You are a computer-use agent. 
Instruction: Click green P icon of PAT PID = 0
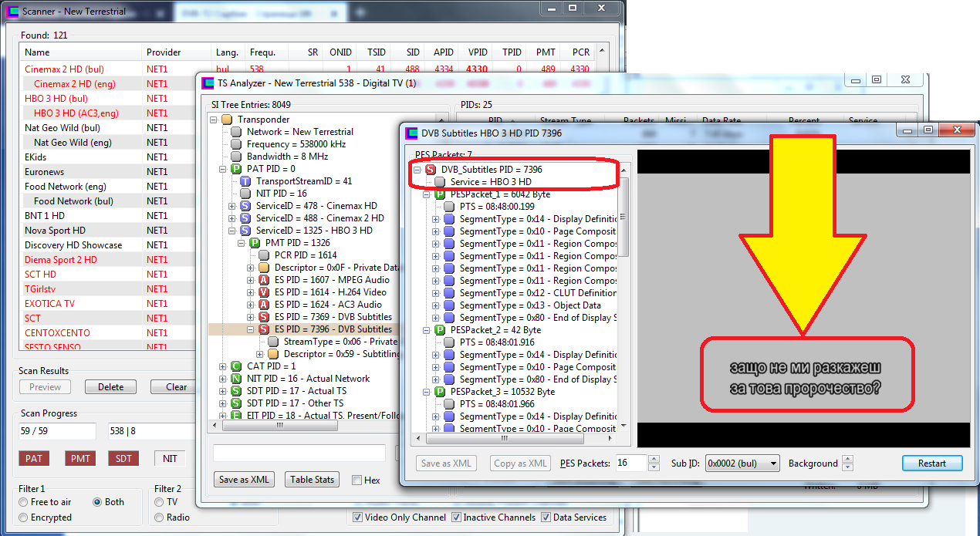(x=236, y=169)
